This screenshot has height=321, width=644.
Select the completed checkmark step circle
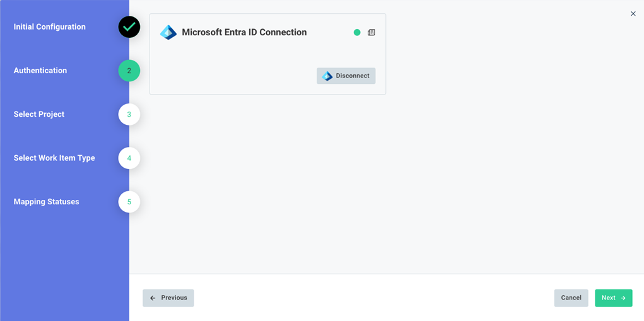click(x=129, y=27)
